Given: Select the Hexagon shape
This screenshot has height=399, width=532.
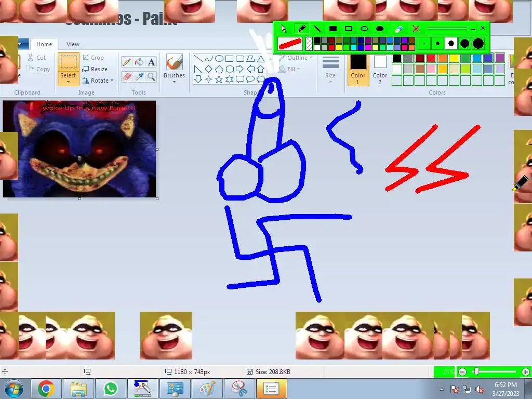Looking at the screenshot, I should pos(229,69).
